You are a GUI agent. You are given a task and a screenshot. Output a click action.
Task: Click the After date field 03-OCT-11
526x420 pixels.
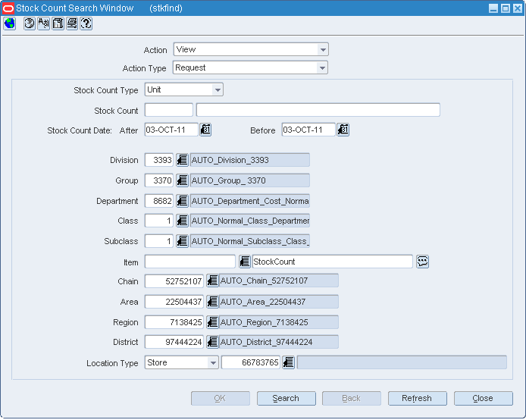click(x=171, y=130)
